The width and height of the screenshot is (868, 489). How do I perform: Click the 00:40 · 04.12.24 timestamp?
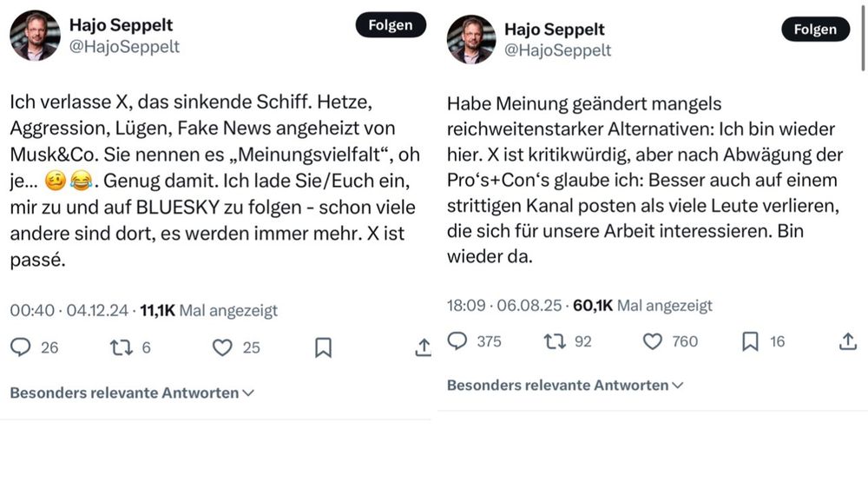pos(69,310)
